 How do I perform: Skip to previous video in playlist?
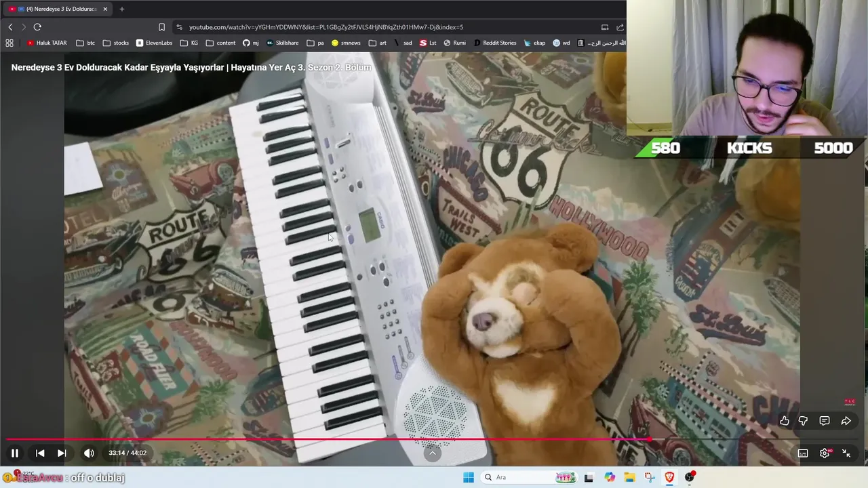point(40,453)
